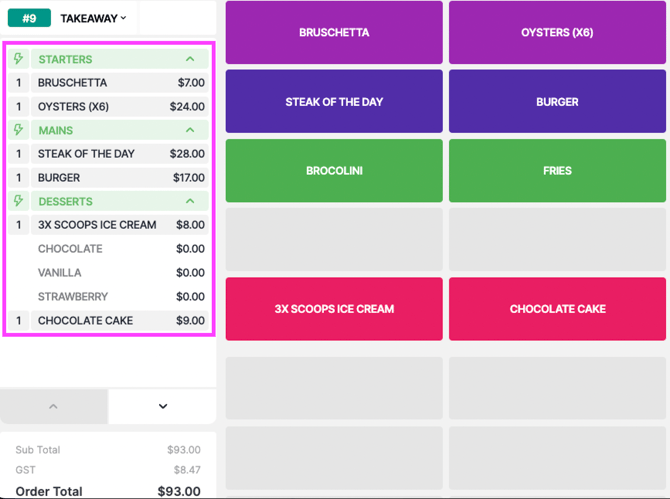
Task: Collapse the STARTERS course section chevron
Action: pos(190,59)
